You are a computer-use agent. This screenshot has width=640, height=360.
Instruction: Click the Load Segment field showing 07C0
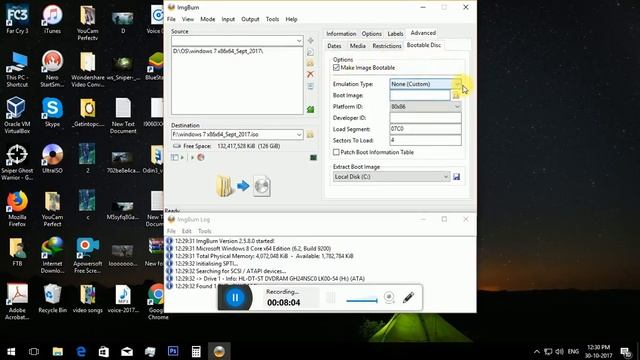click(x=425, y=129)
